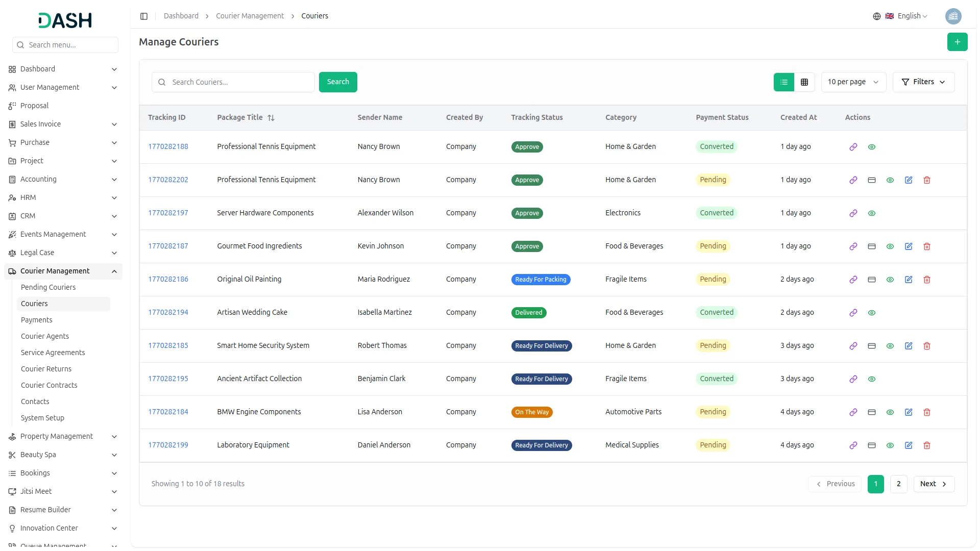View details of Artisan Wedding Cake courier
Screen dimensions: 980x551
pyautogui.click(x=871, y=313)
